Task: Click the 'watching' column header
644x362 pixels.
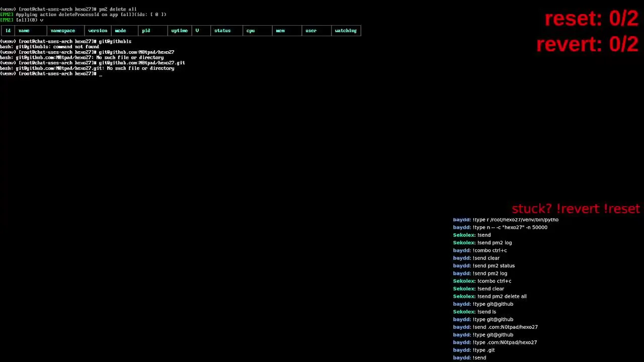Action: coord(346,31)
